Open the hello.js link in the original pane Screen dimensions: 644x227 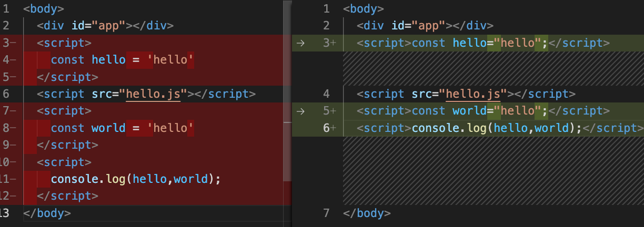tap(153, 94)
